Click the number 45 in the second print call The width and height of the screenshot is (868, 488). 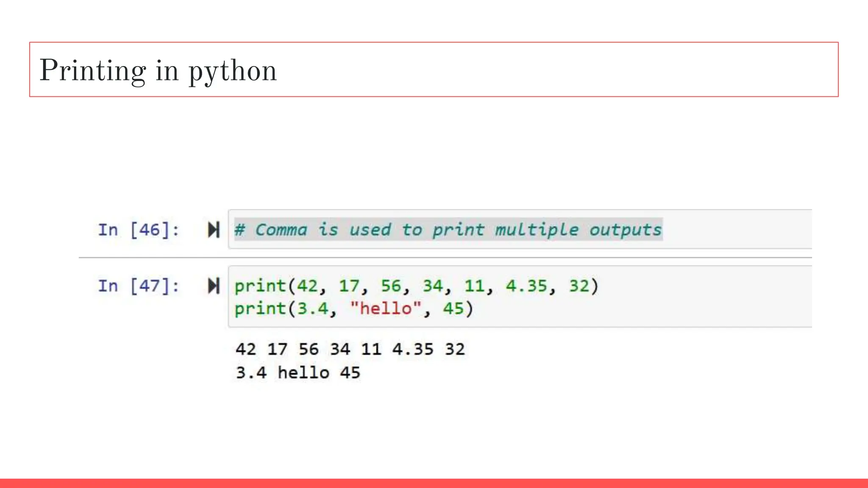click(453, 308)
